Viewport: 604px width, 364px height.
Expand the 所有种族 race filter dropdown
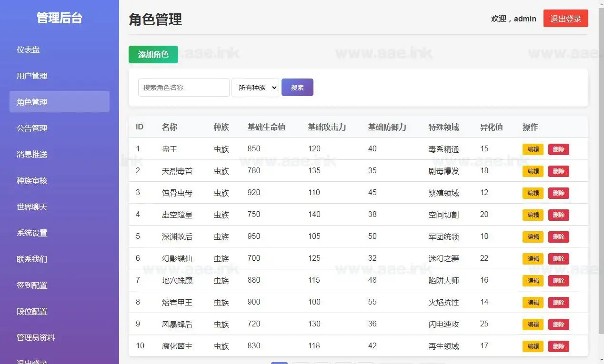point(255,87)
